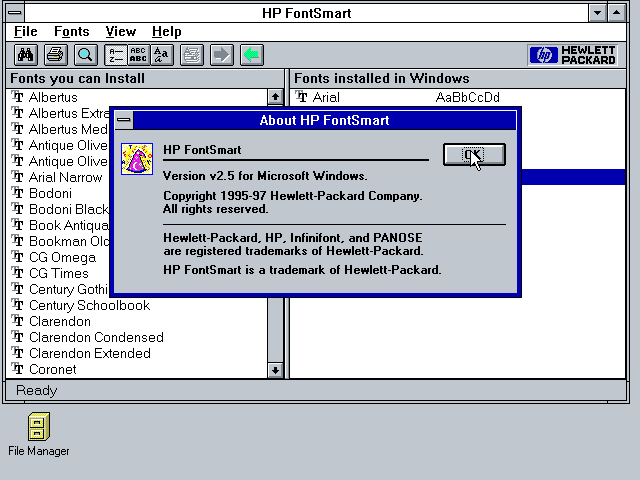This screenshot has width=640, height=480.
Task: Click the binoculars find icon in toolbar
Action: coord(26,55)
